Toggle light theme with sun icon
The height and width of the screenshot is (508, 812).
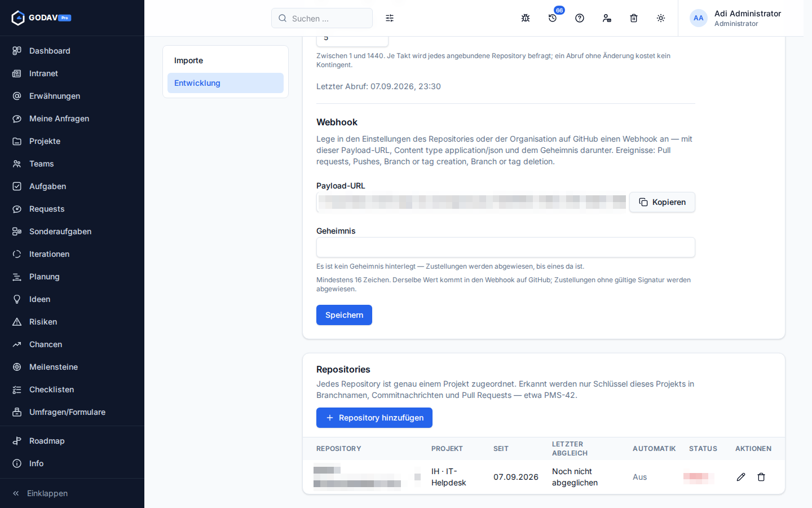[661, 18]
